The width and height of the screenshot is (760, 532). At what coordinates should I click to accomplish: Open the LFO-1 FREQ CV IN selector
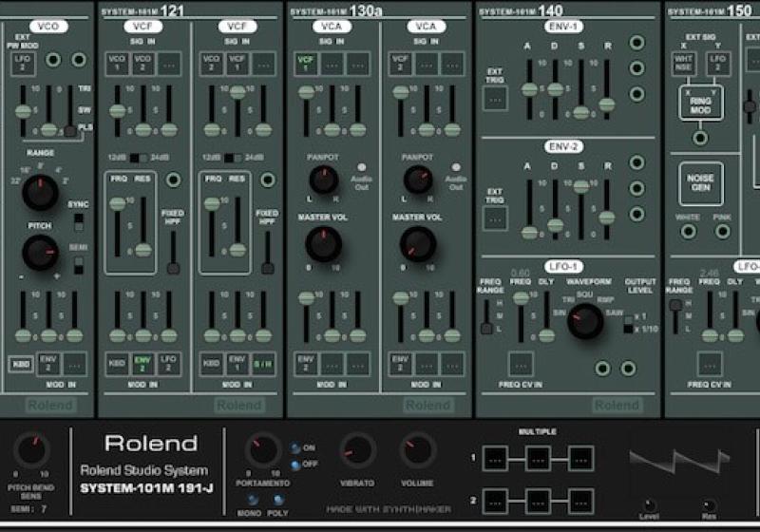(x=521, y=365)
